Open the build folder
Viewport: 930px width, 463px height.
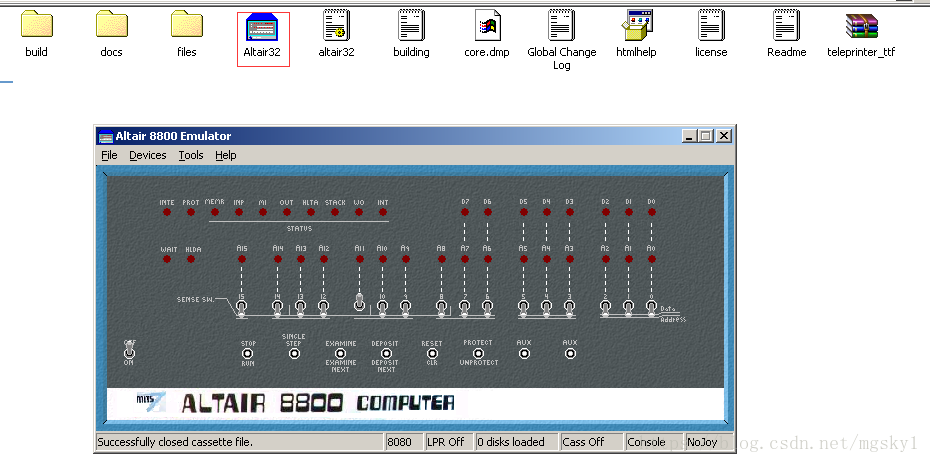[x=37, y=27]
